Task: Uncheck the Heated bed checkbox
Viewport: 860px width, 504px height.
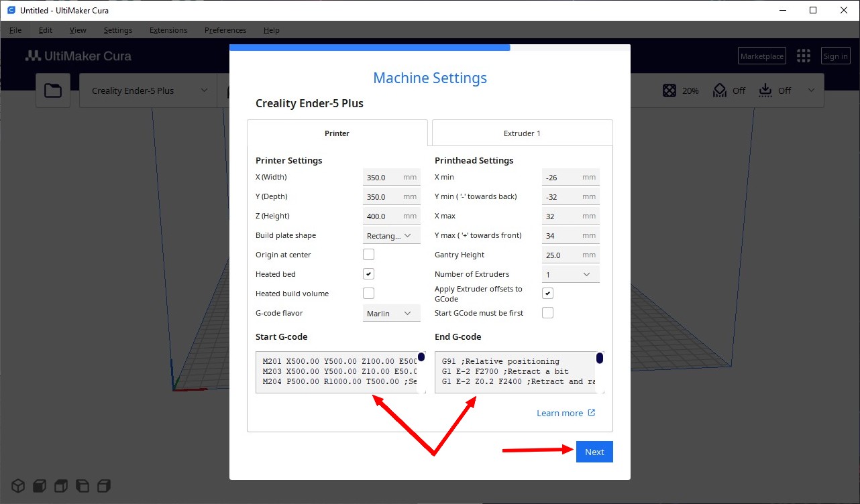Action: [x=368, y=274]
